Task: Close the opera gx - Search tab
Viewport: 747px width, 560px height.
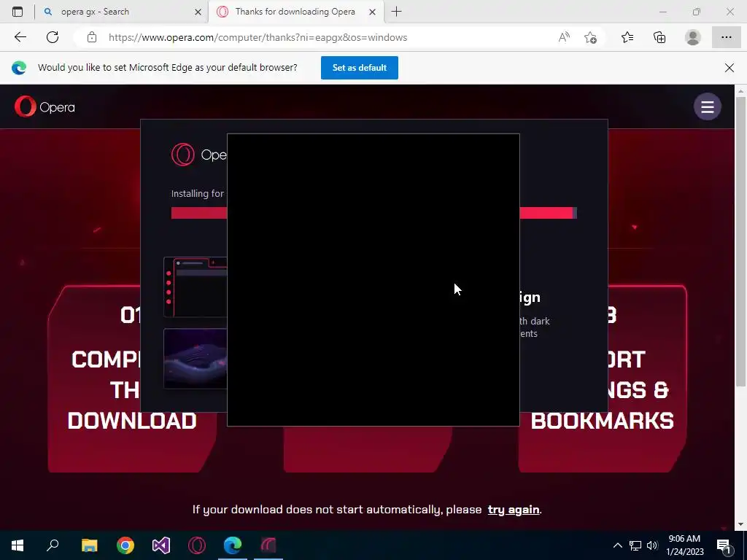Action: [x=198, y=12]
